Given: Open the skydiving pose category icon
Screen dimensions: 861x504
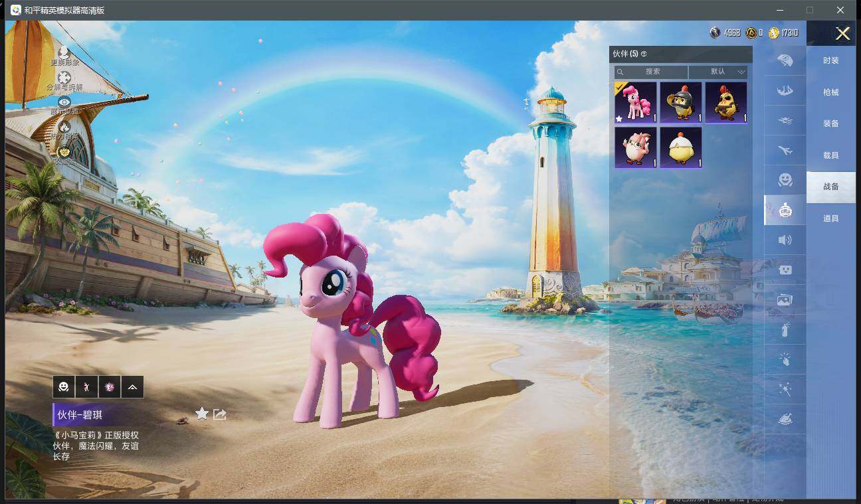Looking at the screenshot, I should [x=785, y=90].
